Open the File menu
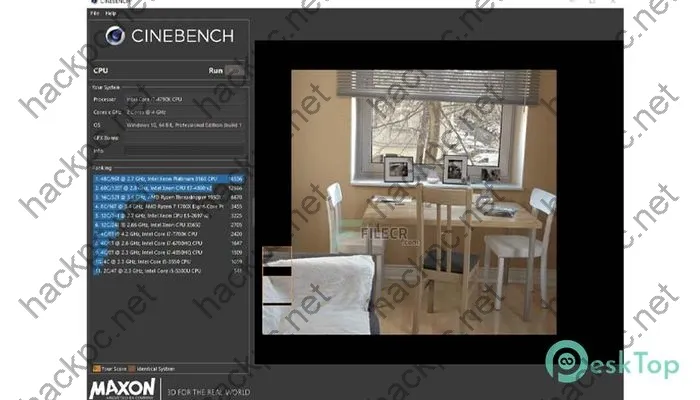Image resolution: width=700 pixels, height=400 pixels. click(95, 13)
